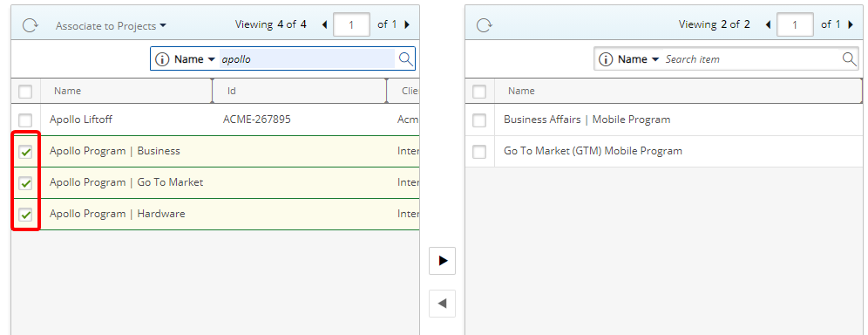
Task: Open the Name filter dropdown in the right search
Action: click(x=639, y=59)
